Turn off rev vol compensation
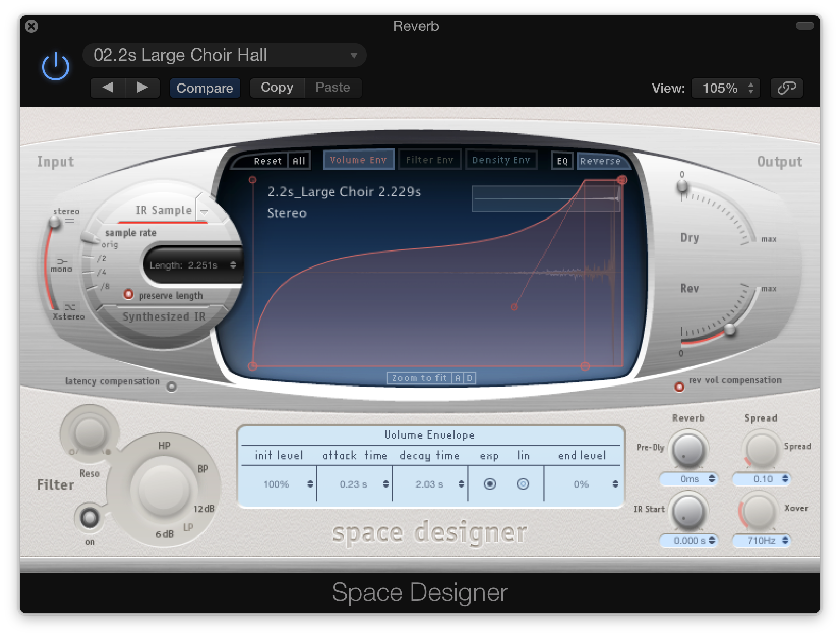840x637 pixels. (x=679, y=387)
